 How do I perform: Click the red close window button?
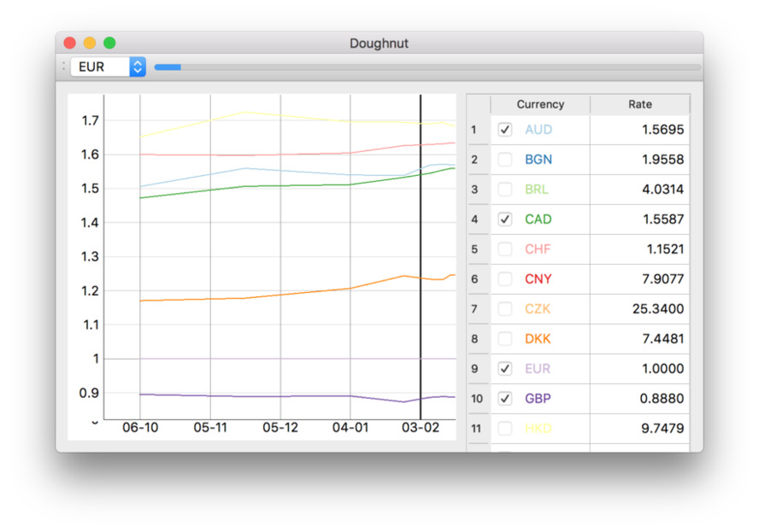70,44
